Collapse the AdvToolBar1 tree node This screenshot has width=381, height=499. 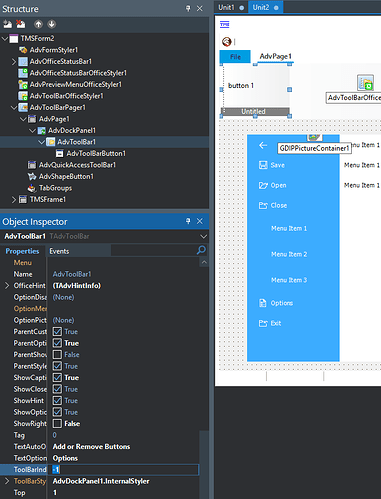(41, 142)
